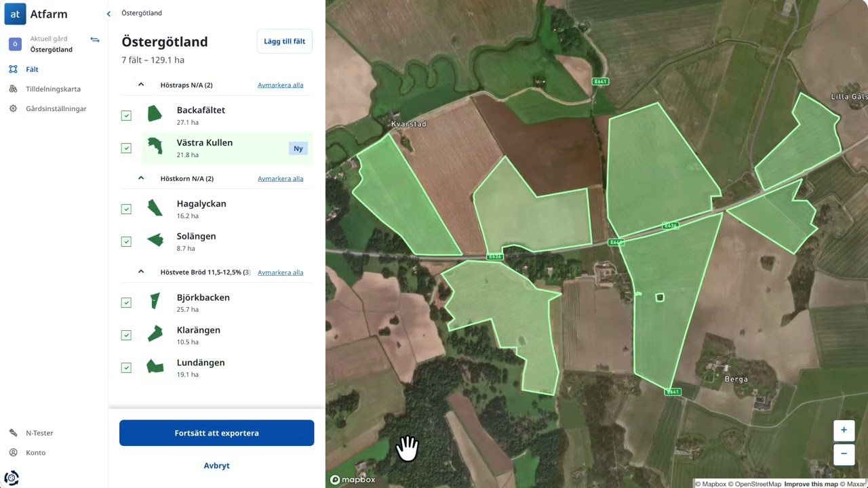Uncheck the Västra Kullen checkbox
This screenshot has width=868, height=488.
(126, 148)
